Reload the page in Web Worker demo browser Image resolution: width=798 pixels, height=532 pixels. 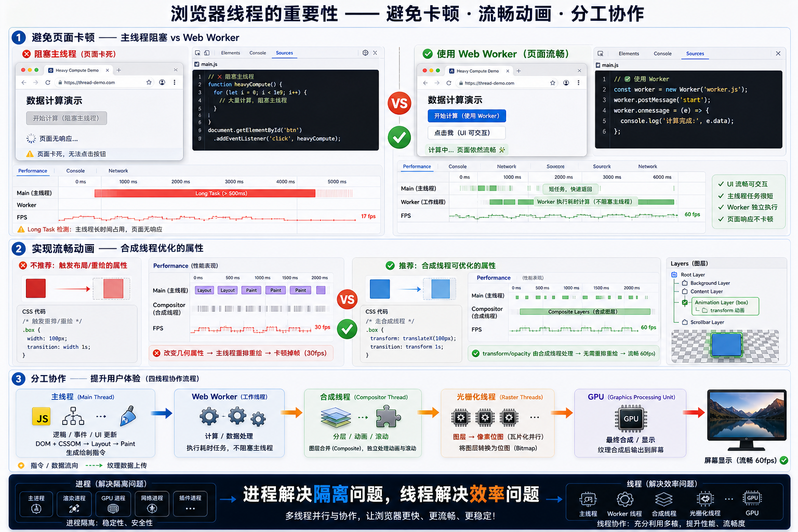click(449, 83)
